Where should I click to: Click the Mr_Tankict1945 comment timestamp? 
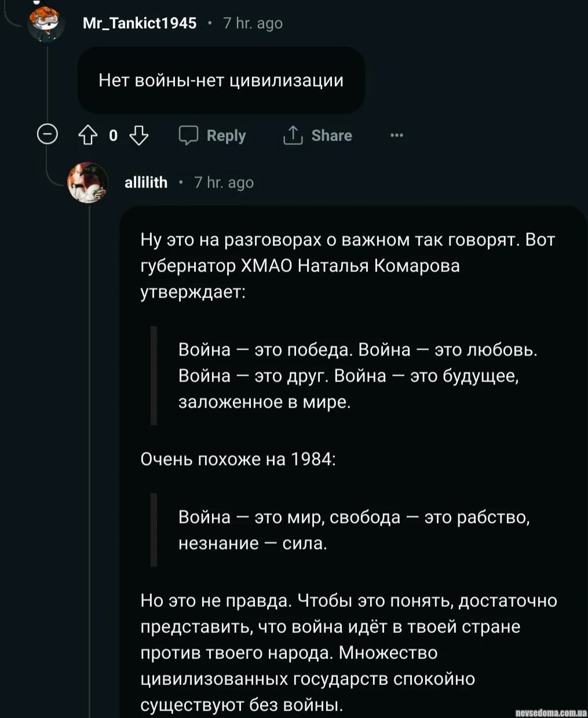(x=253, y=23)
